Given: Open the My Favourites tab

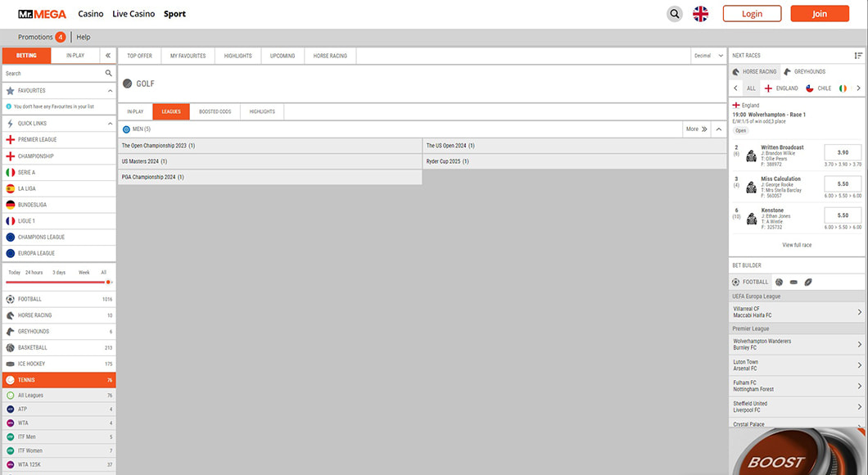Looking at the screenshot, I should 188,56.
